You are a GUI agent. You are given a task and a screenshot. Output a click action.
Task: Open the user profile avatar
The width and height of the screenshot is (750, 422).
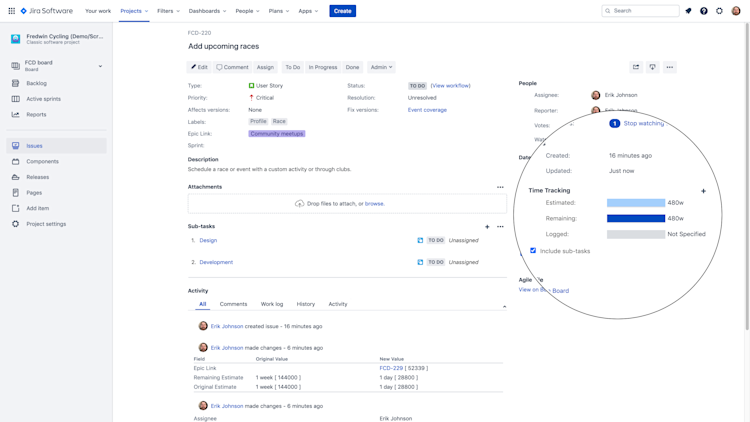point(736,11)
